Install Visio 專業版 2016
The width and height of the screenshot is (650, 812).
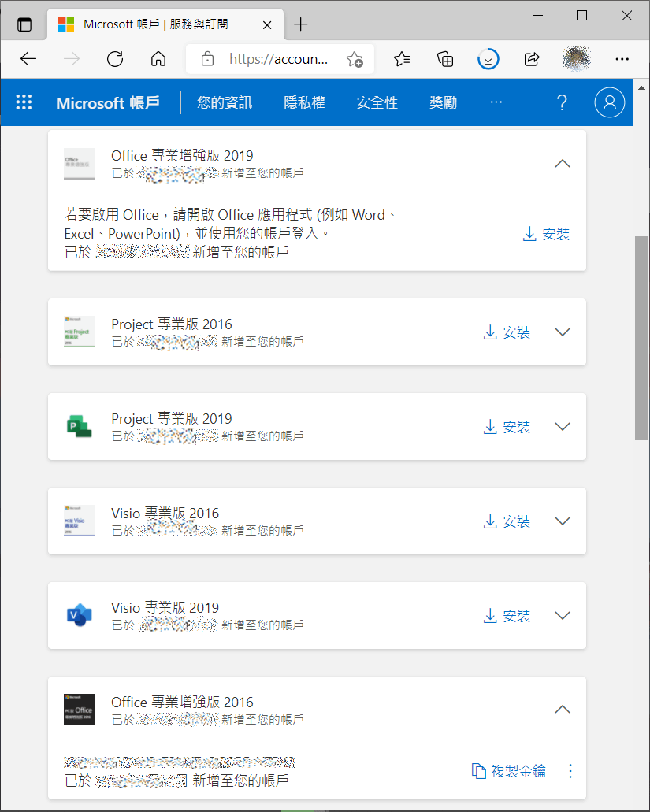coord(507,521)
